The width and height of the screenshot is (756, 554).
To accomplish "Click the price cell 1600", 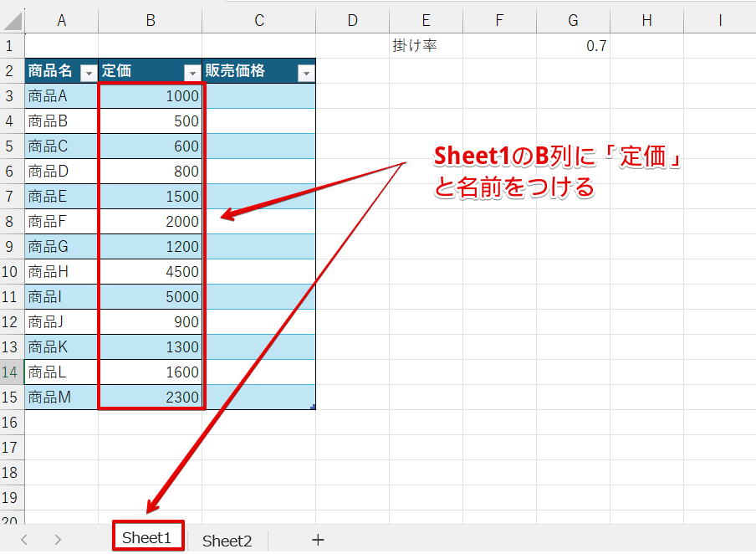I will tap(150, 372).
